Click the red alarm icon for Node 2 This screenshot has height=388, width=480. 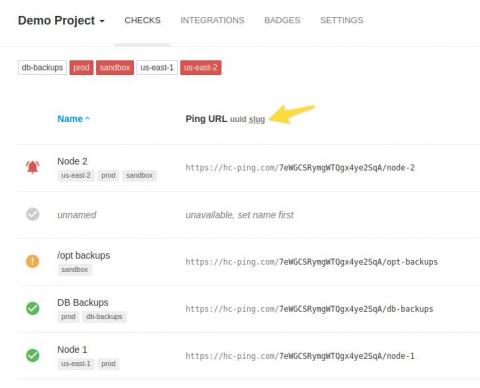(x=33, y=167)
